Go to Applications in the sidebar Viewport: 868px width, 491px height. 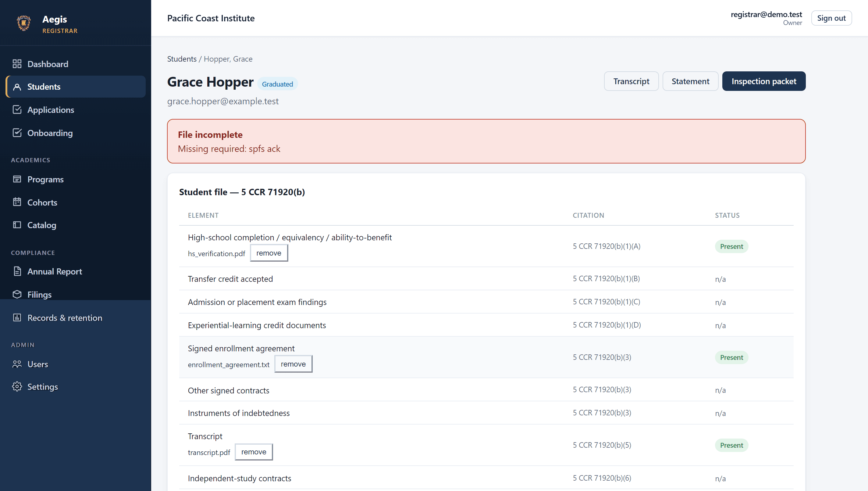click(76, 109)
